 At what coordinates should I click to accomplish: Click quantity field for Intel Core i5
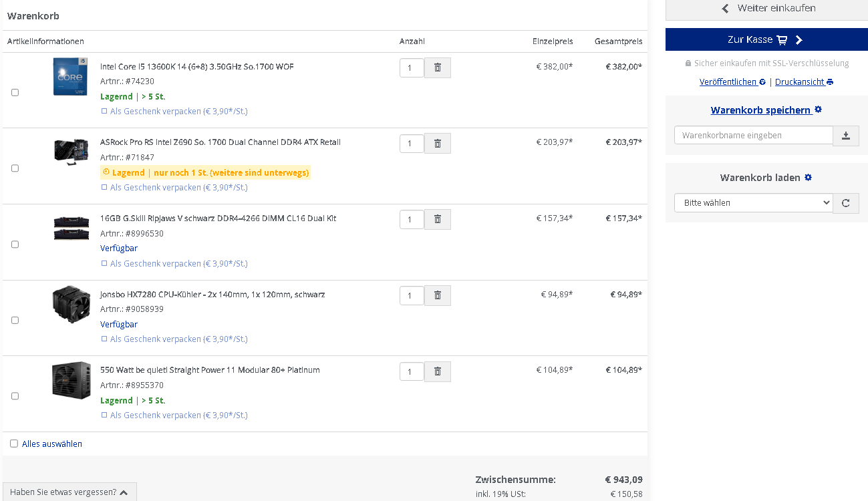pyautogui.click(x=412, y=67)
